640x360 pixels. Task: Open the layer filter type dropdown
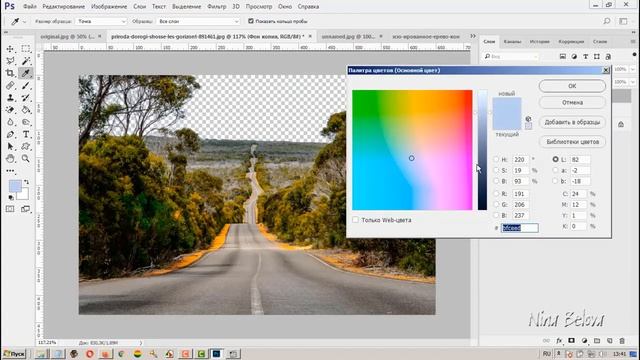pyautogui.click(x=511, y=56)
